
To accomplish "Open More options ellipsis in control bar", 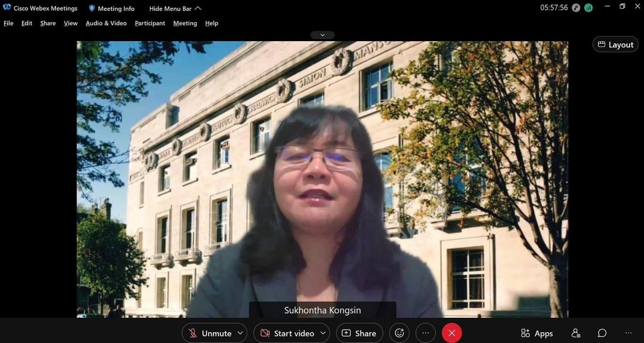I will point(425,333).
